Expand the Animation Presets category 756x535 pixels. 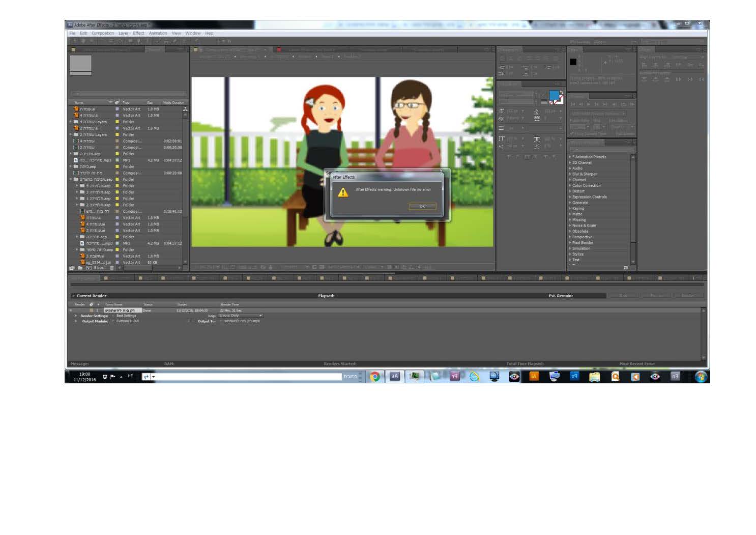pyautogui.click(x=570, y=157)
